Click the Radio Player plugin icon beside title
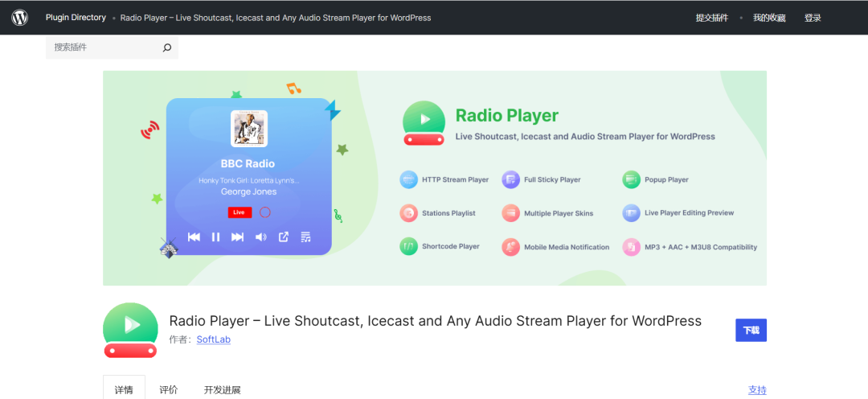The height and width of the screenshot is (399, 868). pos(131,330)
